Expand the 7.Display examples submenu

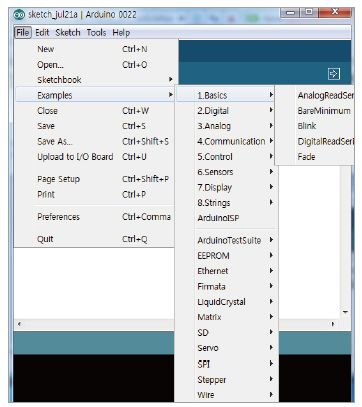click(225, 187)
